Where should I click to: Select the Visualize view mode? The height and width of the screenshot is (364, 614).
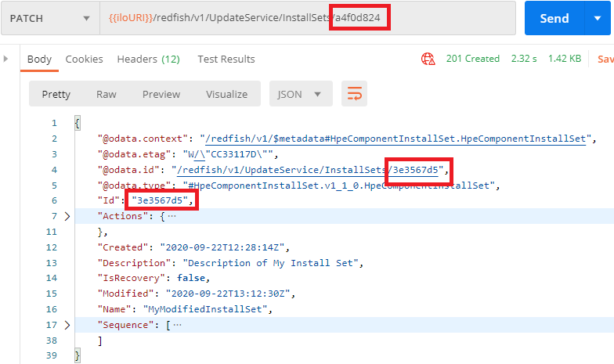pyautogui.click(x=226, y=94)
